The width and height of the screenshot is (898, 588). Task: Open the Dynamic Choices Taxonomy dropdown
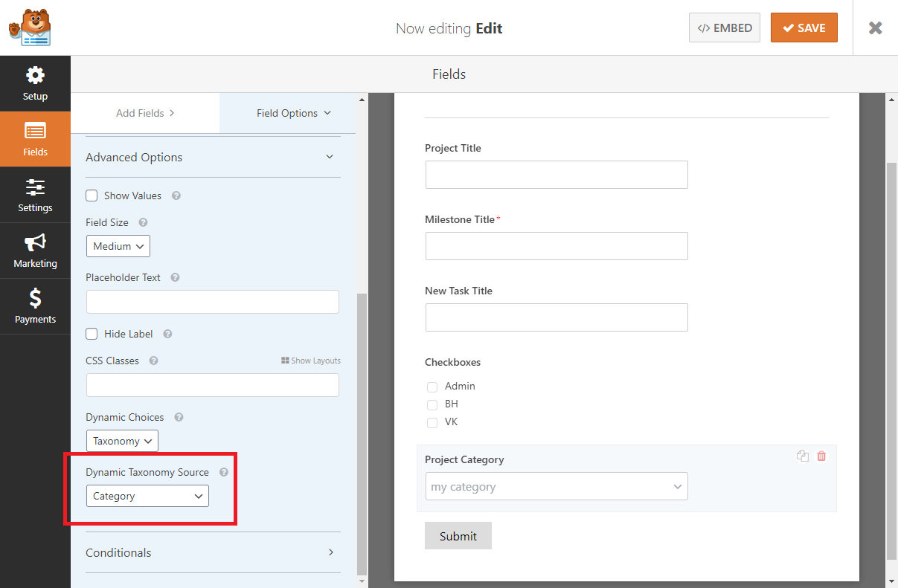[x=121, y=440]
